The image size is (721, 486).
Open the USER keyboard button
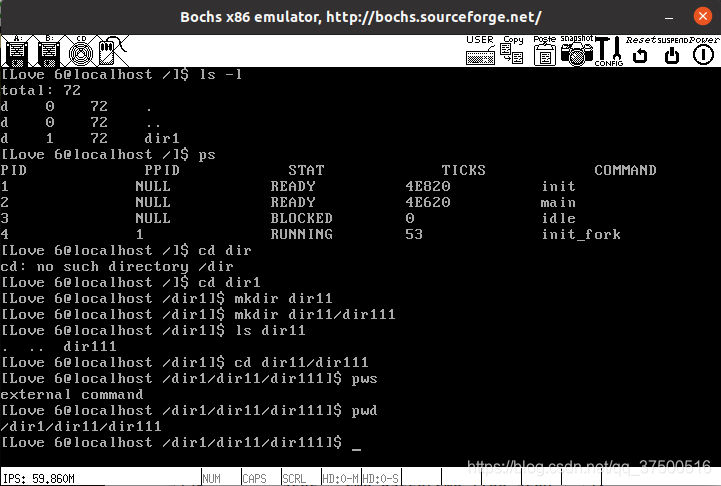[480, 51]
